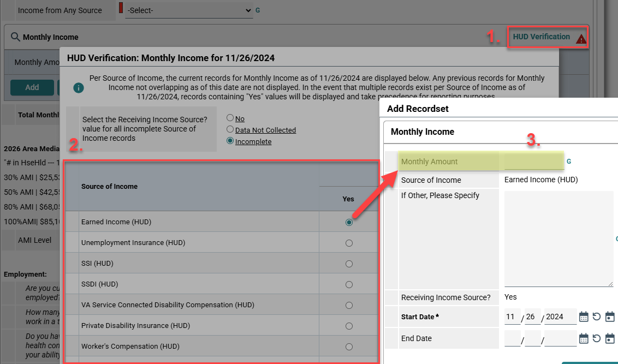618x364 pixels.
Task: Click the Monthly Income magnifier icon
Action: (x=15, y=37)
